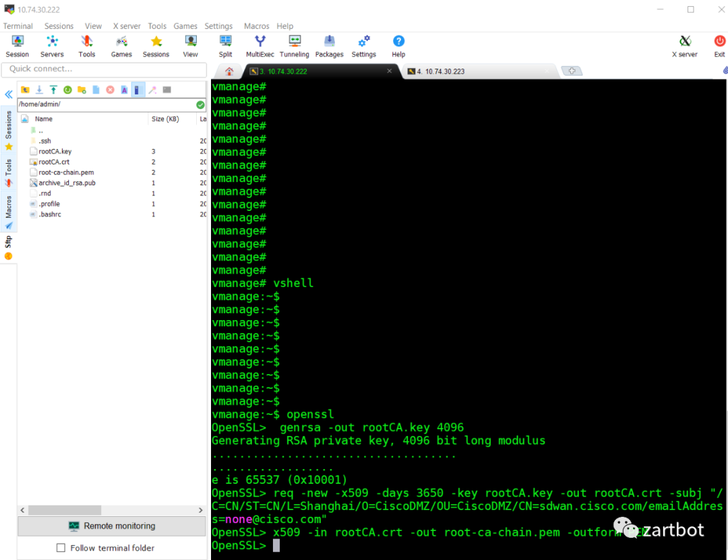
Task: Click the /home/admin/ path field
Action: click(x=106, y=104)
